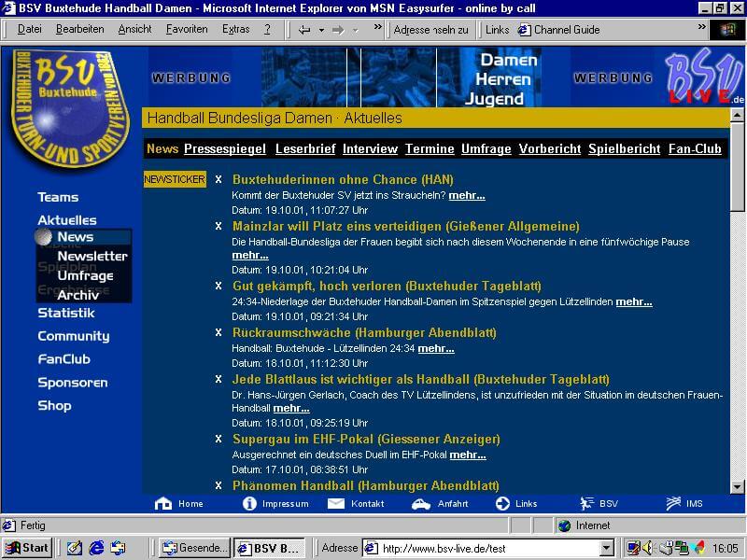Image resolution: width=747 pixels, height=560 pixels.
Task: Open the Channel Guide link icon
Action: click(x=524, y=30)
